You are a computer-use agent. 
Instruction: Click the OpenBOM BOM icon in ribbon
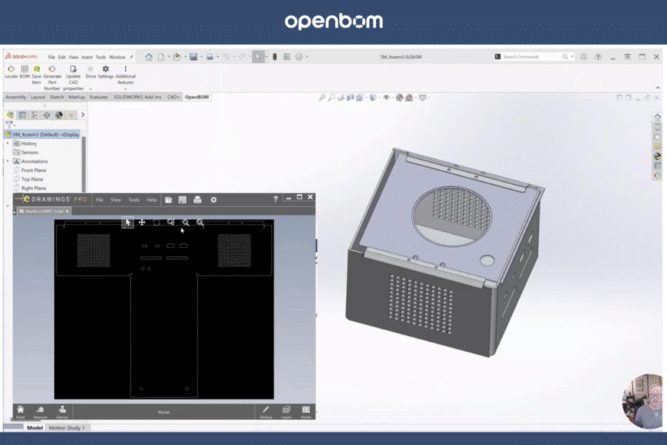tap(23, 70)
